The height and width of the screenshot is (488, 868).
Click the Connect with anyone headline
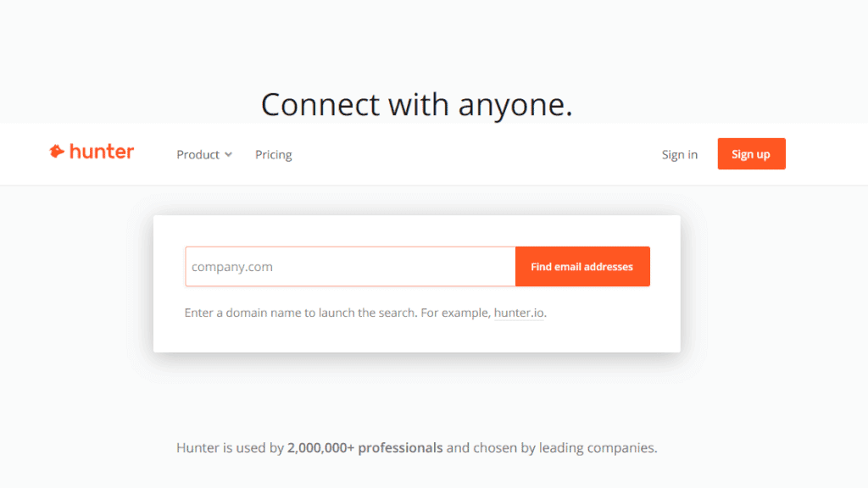coord(416,103)
